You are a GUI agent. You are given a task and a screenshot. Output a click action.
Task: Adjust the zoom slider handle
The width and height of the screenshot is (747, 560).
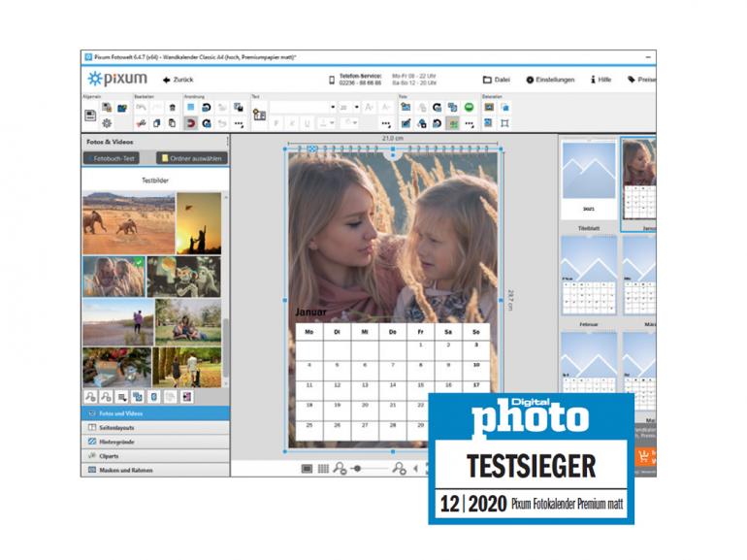[357, 469]
